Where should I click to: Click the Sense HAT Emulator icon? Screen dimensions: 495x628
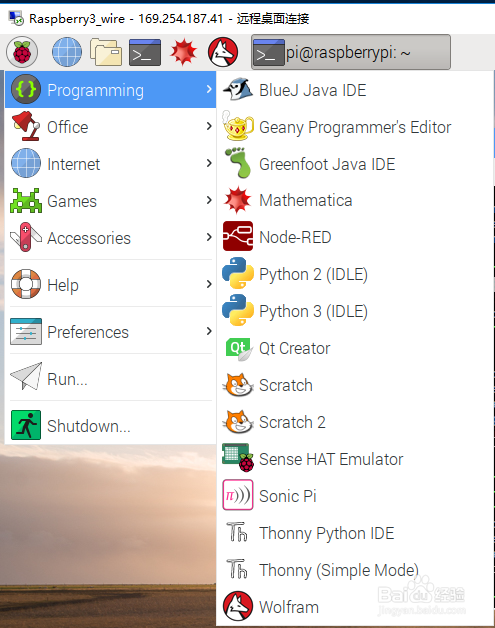238,458
